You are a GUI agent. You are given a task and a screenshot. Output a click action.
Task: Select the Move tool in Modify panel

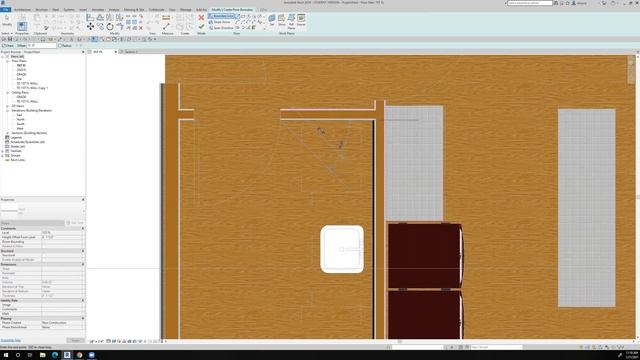[x=90, y=27]
